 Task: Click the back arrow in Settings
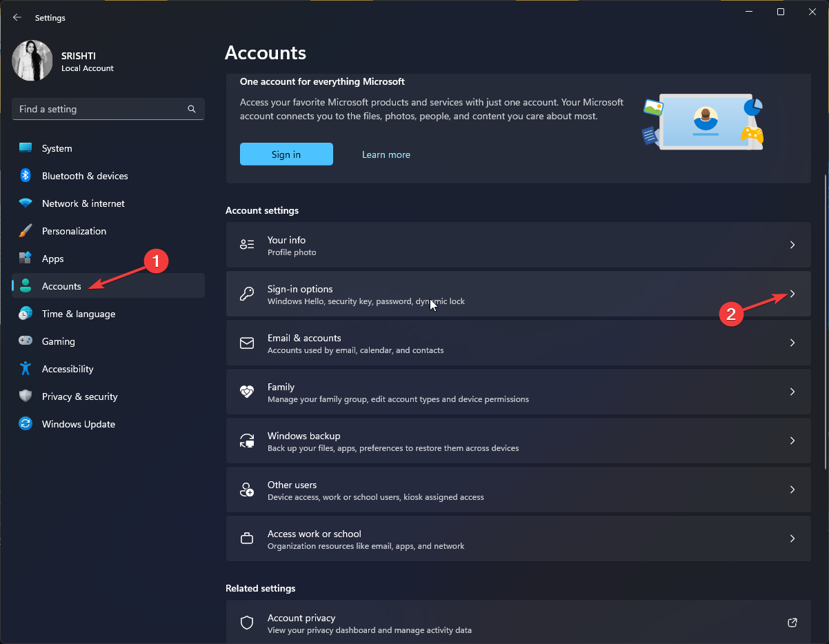(17, 17)
